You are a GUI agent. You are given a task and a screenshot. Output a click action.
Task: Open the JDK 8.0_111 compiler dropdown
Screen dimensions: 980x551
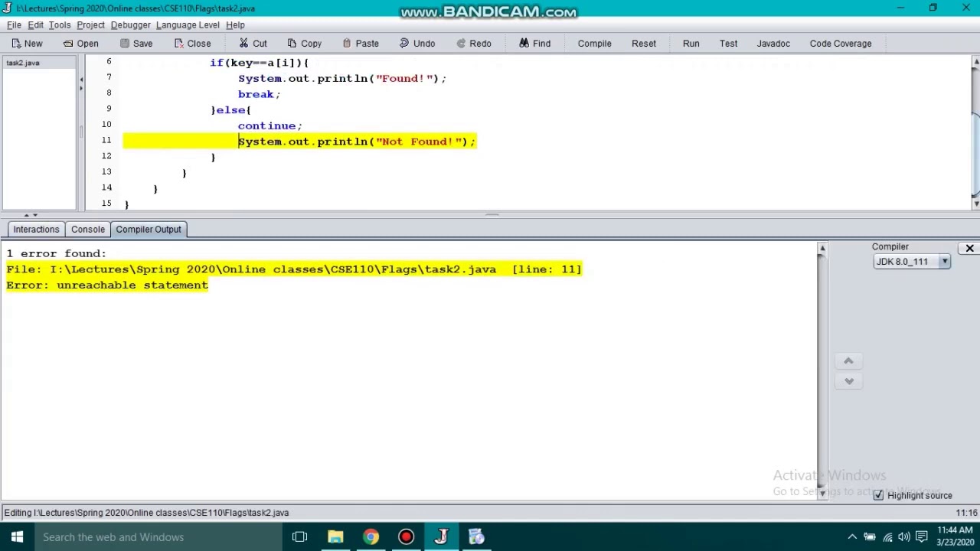coord(911,262)
